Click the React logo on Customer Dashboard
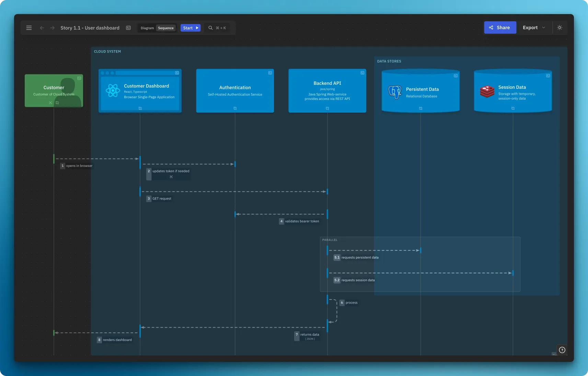The width and height of the screenshot is (588, 376). [x=113, y=91]
